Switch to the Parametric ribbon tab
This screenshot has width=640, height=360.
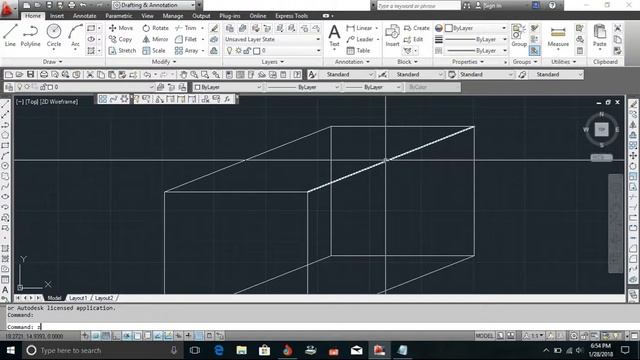point(119,16)
